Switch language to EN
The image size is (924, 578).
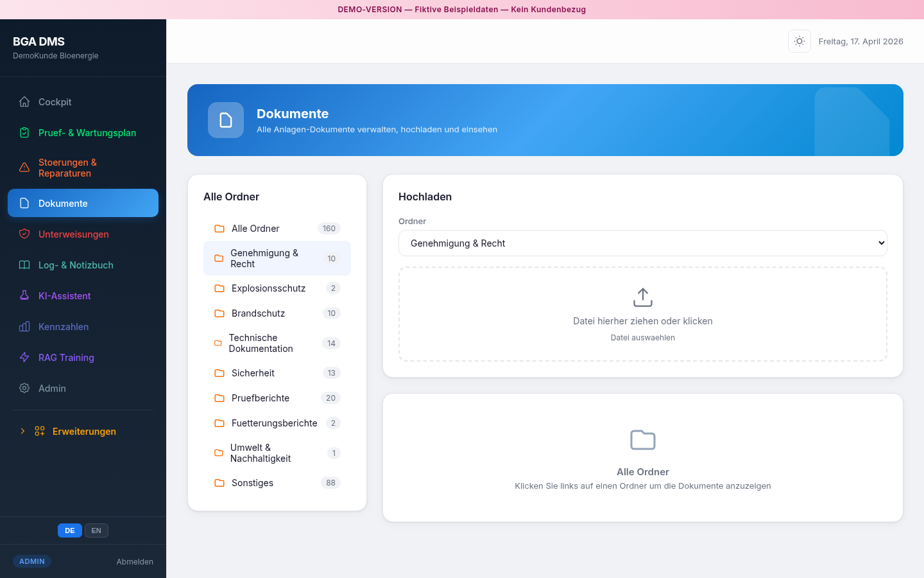[x=96, y=530]
